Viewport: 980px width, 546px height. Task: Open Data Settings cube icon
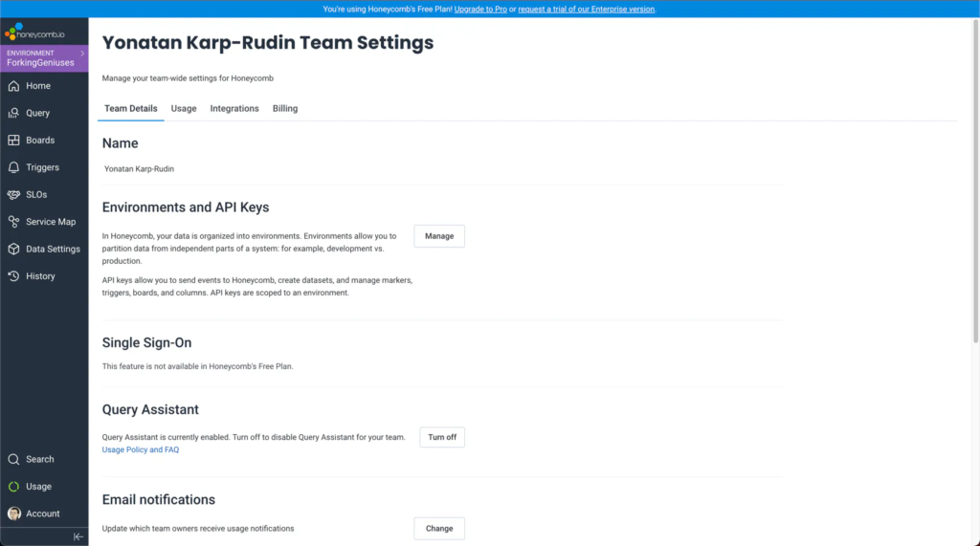(13, 249)
